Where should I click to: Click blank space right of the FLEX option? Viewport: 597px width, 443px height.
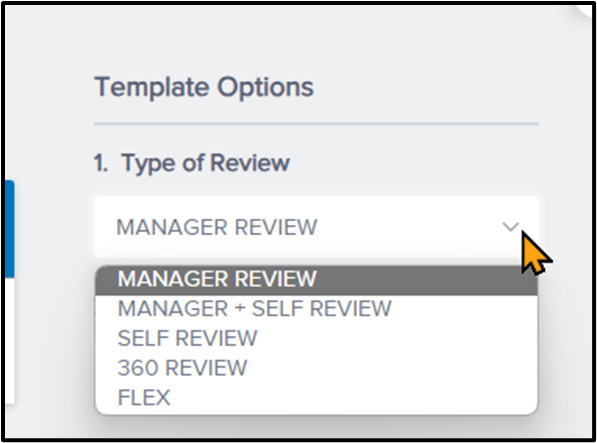[354, 398]
